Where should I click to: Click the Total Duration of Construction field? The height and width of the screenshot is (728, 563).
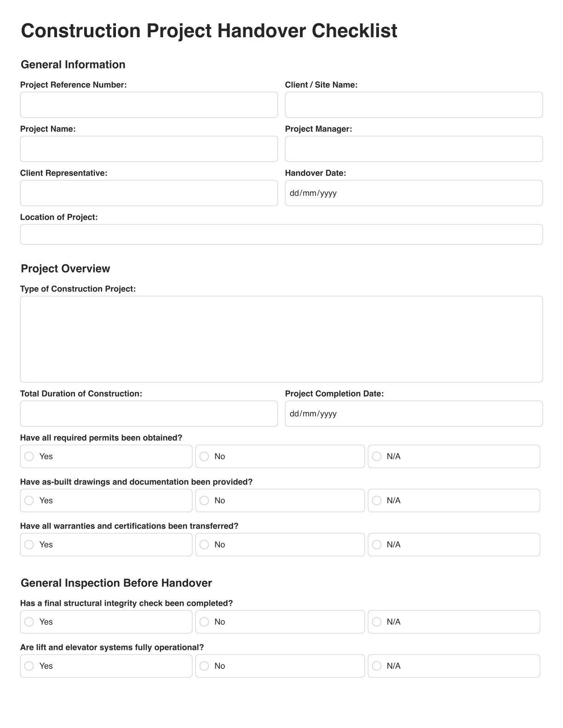(149, 414)
